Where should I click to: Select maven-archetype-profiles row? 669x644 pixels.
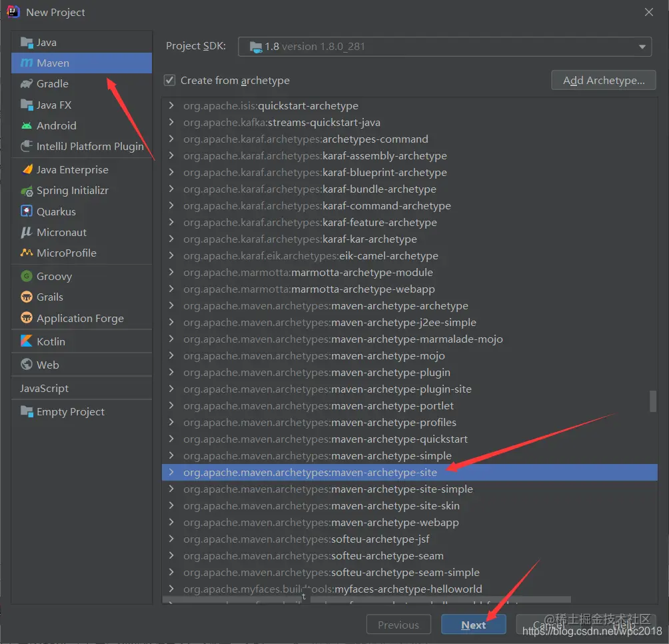pyautogui.click(x=410, y=422)
